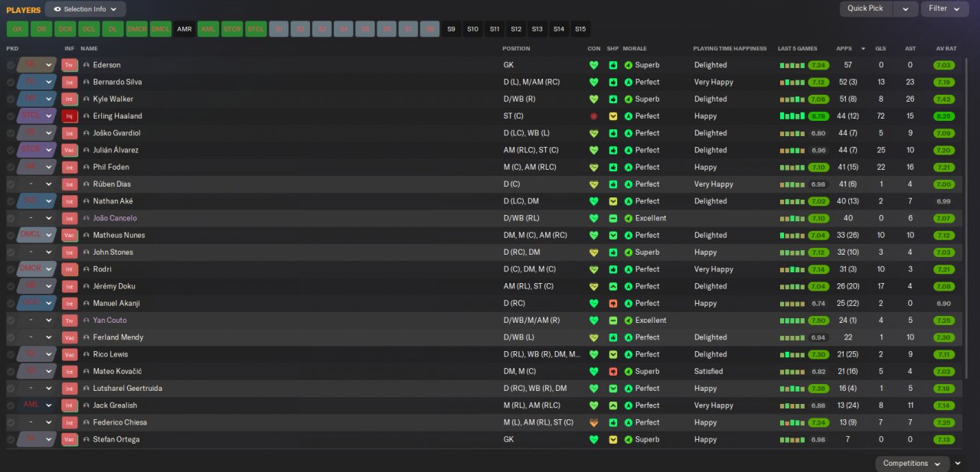Click the profile icon beside Rodri
Image resolution: width=980 pixels, height=472 pixels.
click(87, 269)
